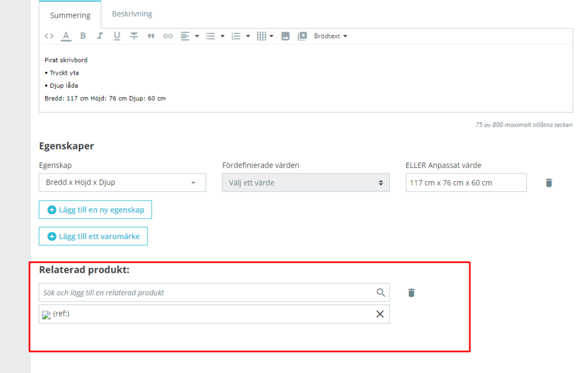Switch to the Summering tab

[x=70, y=15]
